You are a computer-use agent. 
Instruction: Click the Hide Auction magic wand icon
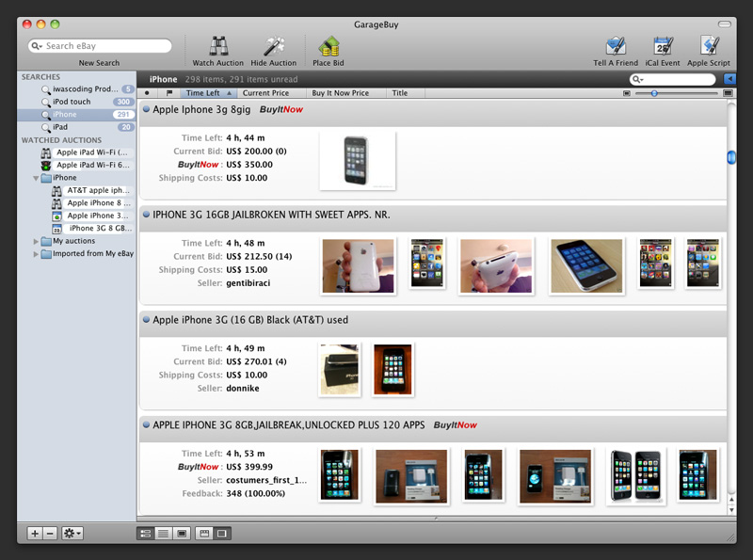[274, 46]
